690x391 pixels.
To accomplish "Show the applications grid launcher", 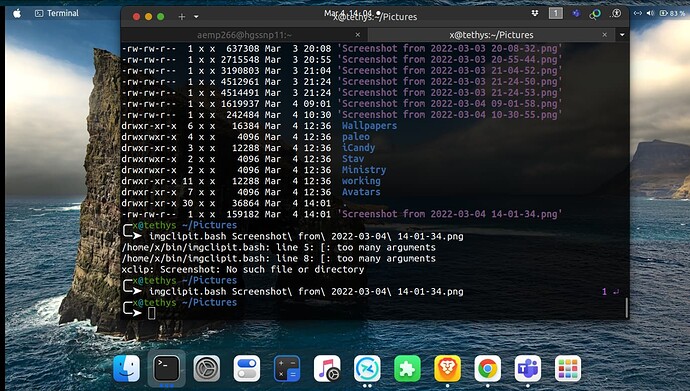I will coord(568,368).
